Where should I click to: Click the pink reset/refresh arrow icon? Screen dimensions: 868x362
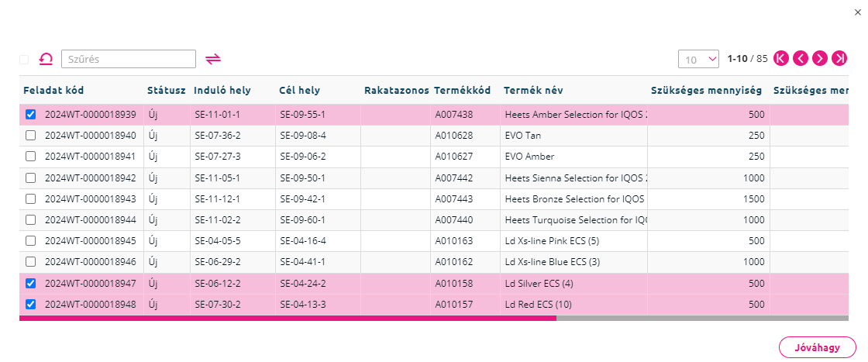[x=46, y=59]
